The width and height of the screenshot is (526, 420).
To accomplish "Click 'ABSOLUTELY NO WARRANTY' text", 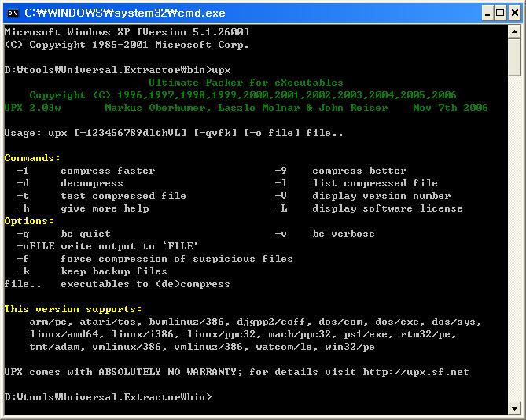I will point(171,372).
